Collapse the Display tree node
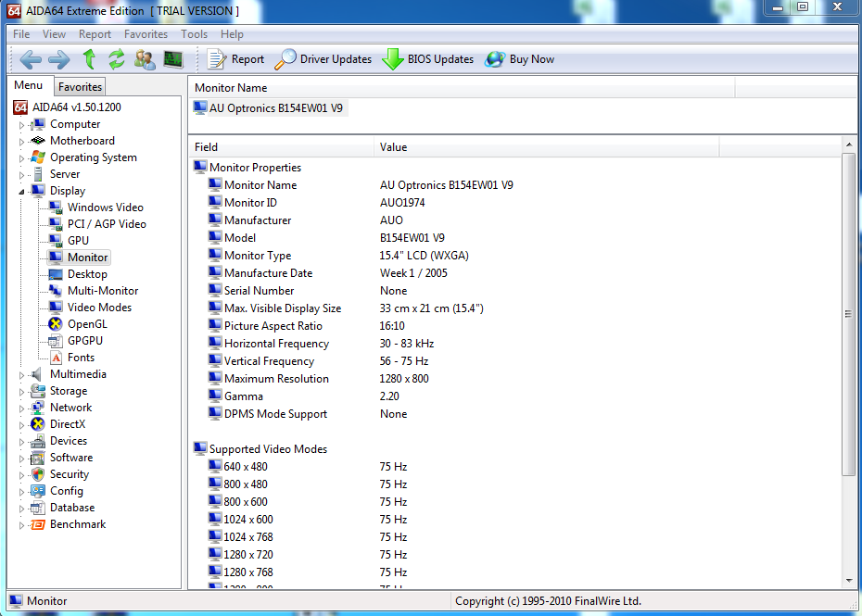Viewport: 862px width, 616px height. pyautogui.click(x=21, y=192)
